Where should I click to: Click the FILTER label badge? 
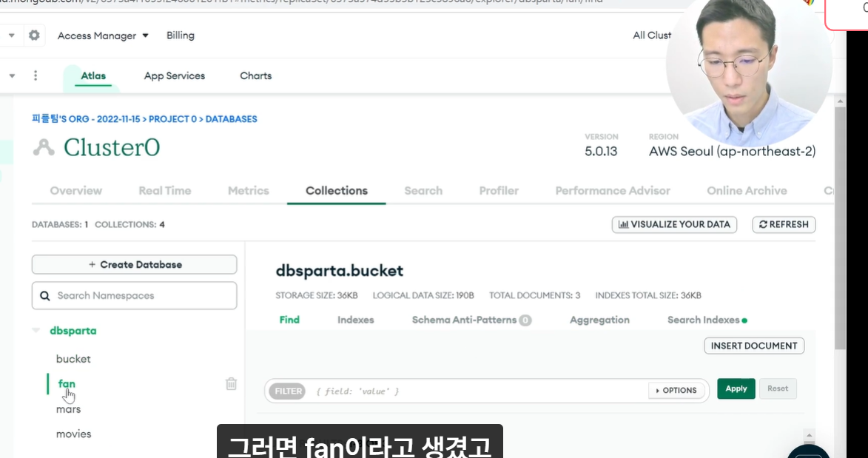tap(289, 391)
